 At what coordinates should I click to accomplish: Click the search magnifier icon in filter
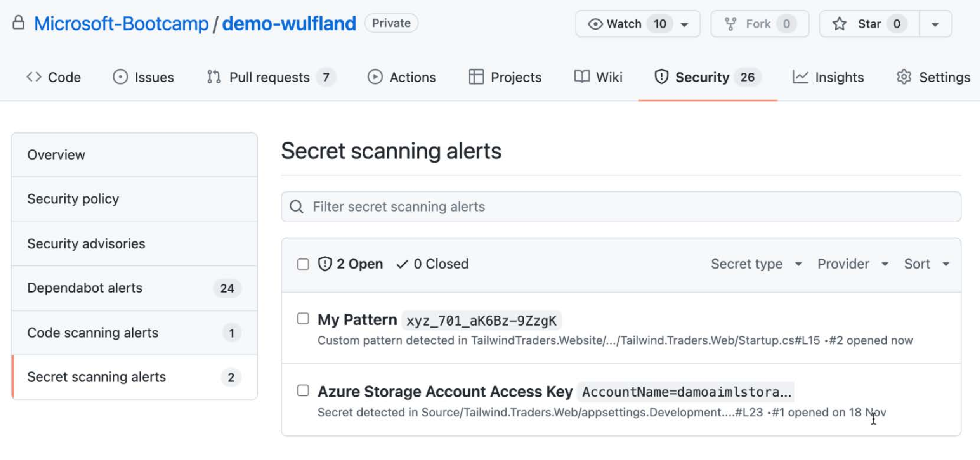297,207
